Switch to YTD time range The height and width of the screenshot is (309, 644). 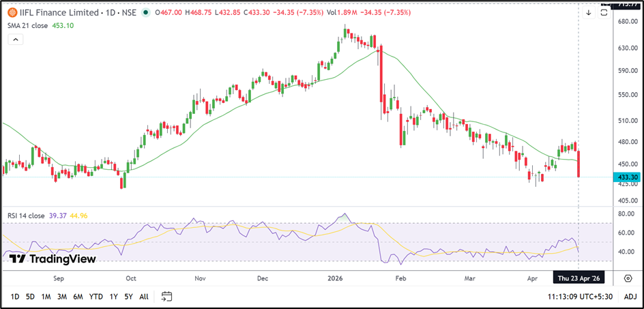[96, 297]
